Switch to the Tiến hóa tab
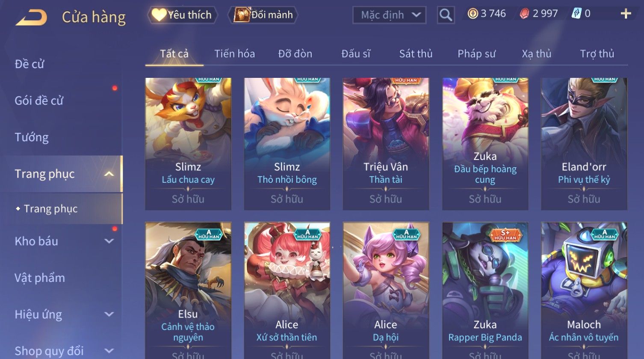Viewport: 644px width, 359px height. coord(234,54)
